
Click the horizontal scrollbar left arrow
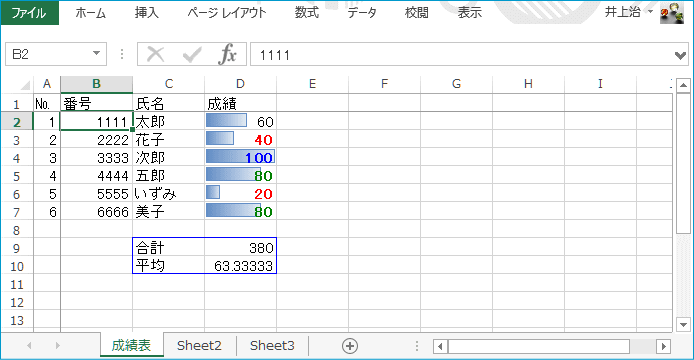pos(440,346)
